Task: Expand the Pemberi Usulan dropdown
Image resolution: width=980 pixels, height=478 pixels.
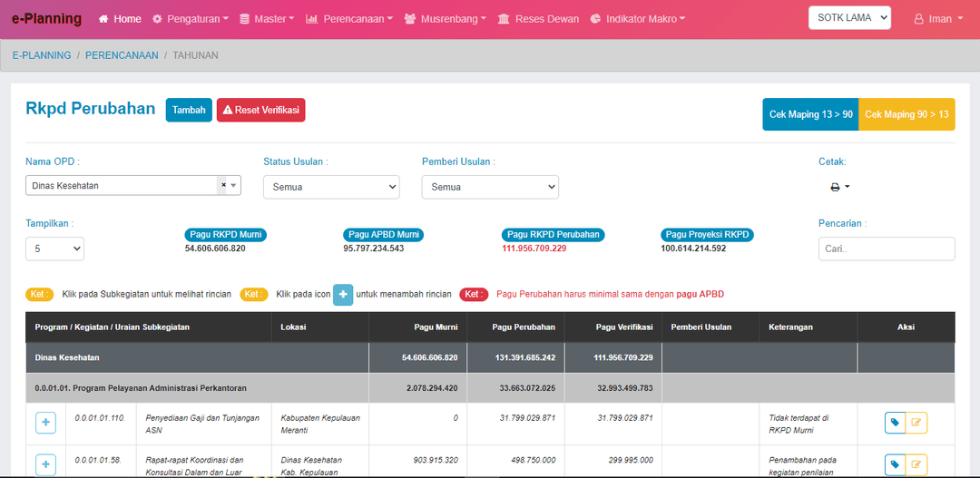Action: point(490,187)
